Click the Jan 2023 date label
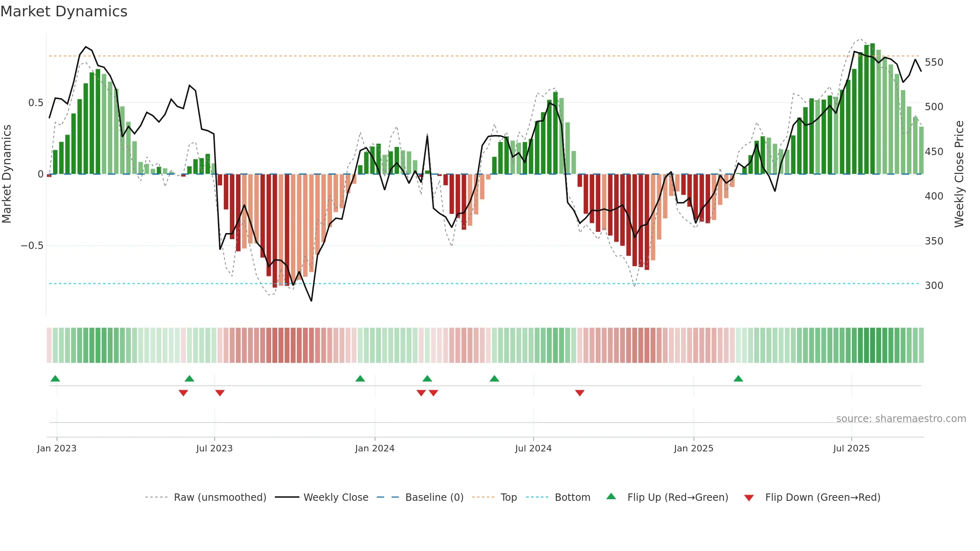 coord(57,448)
